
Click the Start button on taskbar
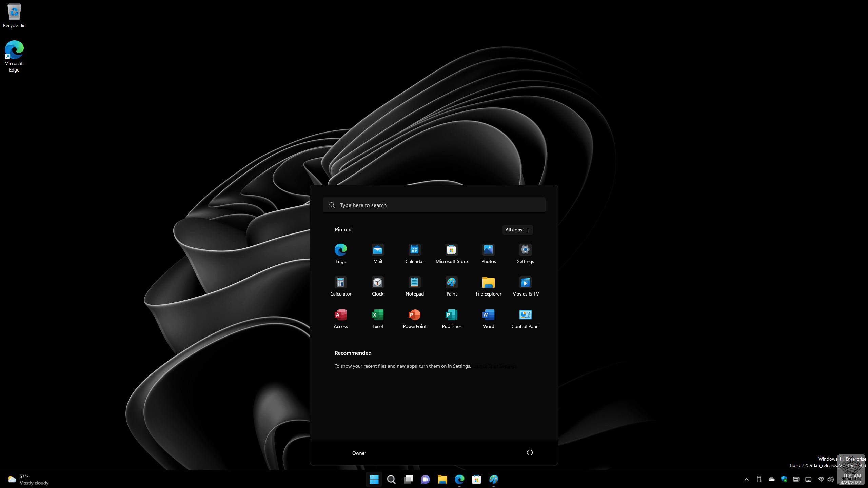pos(374,479)
